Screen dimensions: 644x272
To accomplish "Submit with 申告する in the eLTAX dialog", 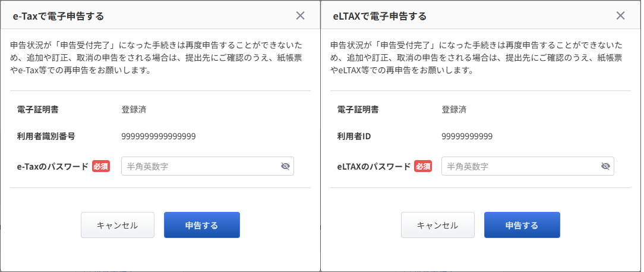I will coord(522,225).
